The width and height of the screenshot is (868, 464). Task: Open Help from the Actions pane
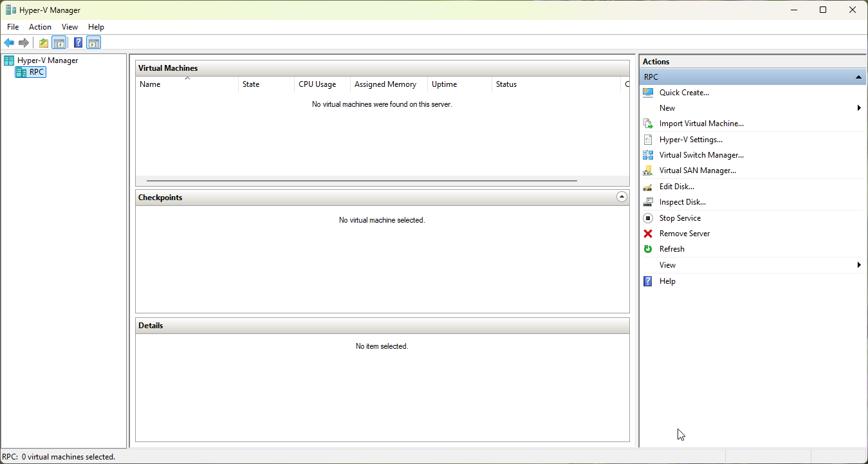point(667,281)
